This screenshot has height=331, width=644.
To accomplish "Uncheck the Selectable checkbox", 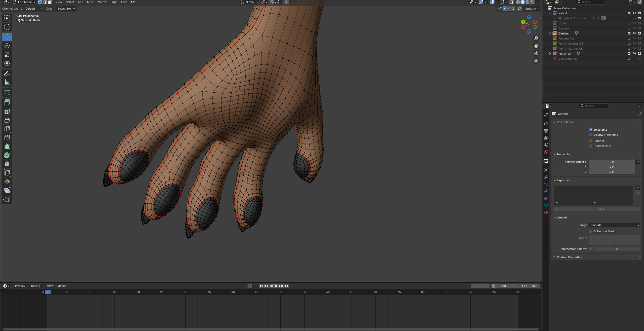I will coord(591,130).
